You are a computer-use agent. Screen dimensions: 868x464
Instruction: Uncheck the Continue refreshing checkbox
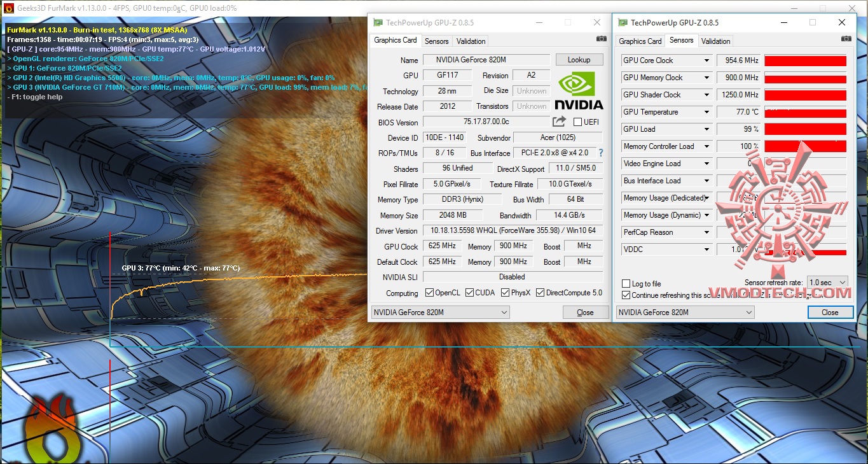pyautogui.click(x=626, y=295)
